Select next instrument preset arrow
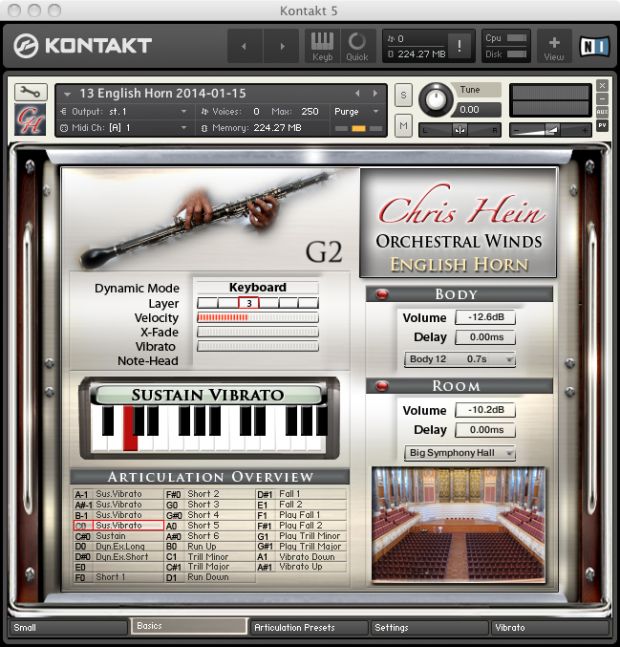Screen dimensions: 620x647 375,94
